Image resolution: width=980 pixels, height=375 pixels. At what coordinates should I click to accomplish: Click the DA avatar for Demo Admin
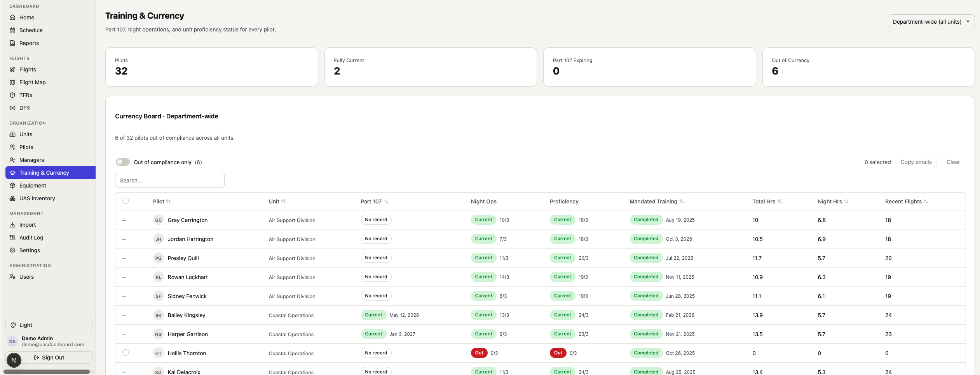(12, 342)
